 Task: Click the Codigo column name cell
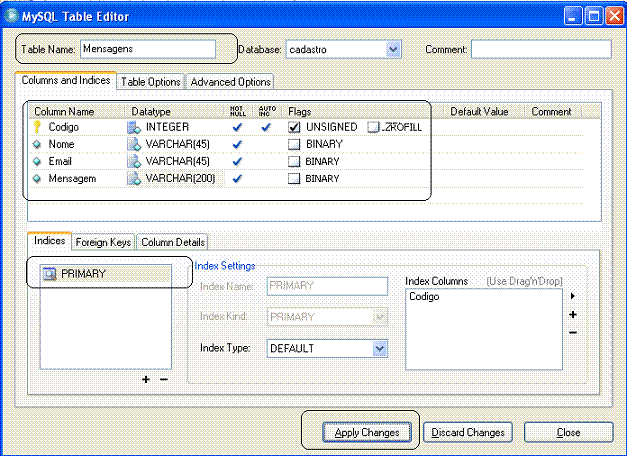tap(64, 127)
